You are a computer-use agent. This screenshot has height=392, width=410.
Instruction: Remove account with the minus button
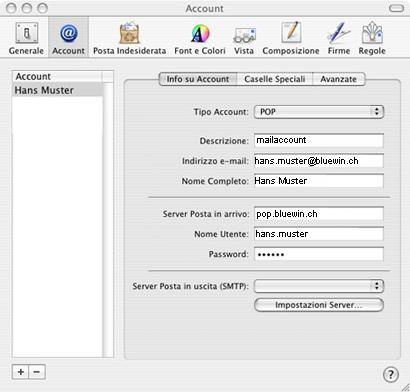[x=37, y=372]
